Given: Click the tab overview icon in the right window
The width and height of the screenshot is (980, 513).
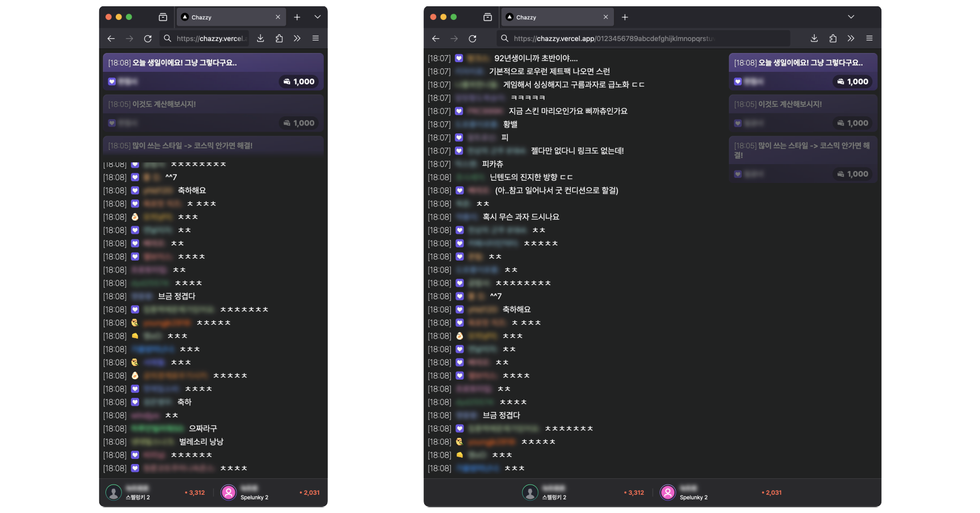Looking at the screenshot, I should (x=487, y=17).
